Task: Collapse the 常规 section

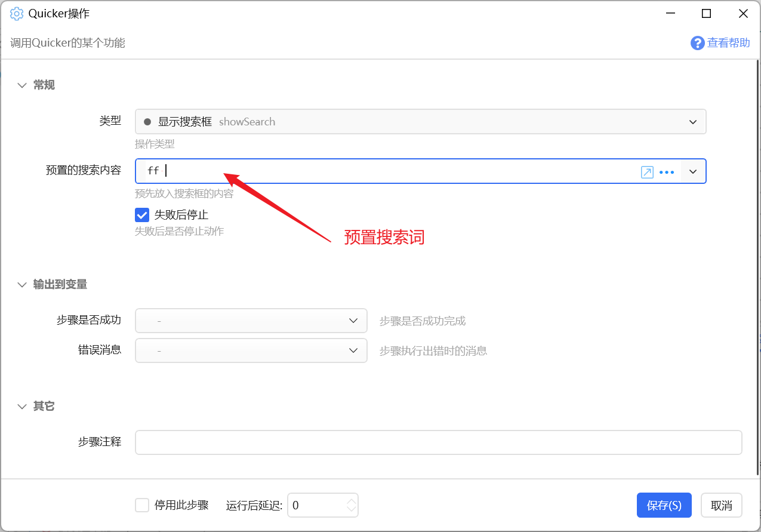Action: coord(23,85)
